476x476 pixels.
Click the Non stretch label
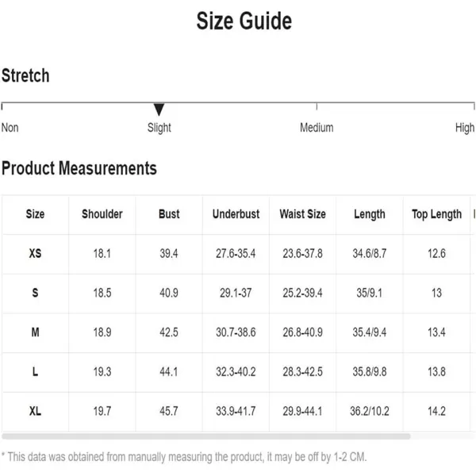pyautogui.click(x=10, y=128)
